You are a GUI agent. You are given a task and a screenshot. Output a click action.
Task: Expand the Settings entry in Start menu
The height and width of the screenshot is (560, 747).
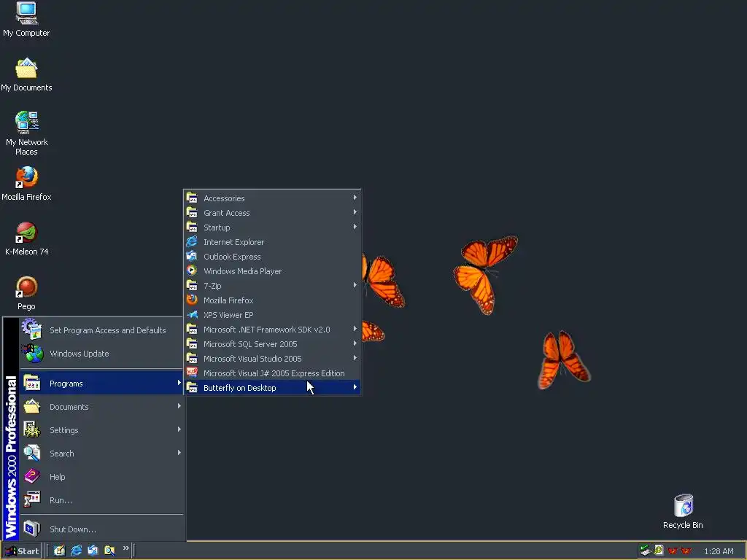[x=101, y=430]
